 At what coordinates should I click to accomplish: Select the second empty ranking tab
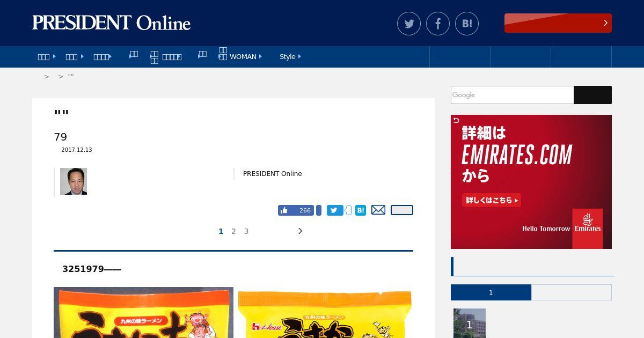coord(572,292)
